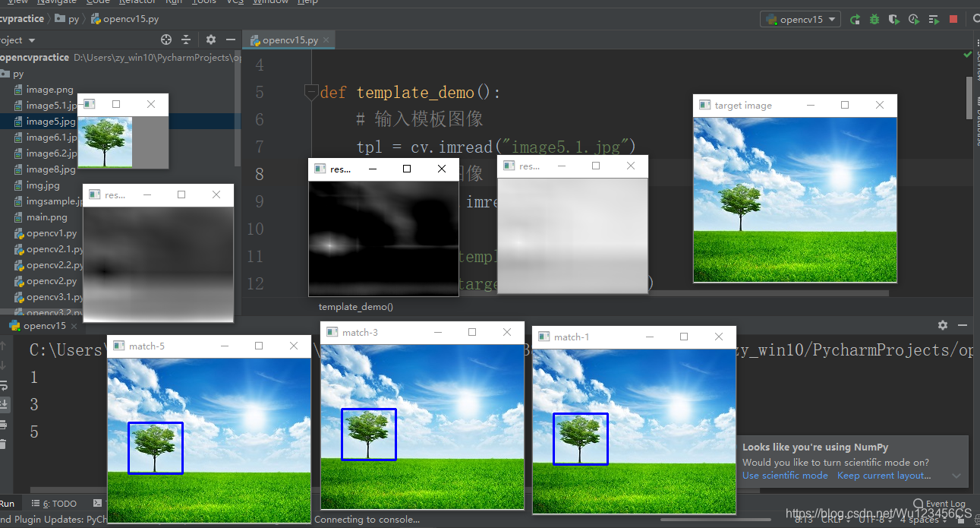Click Keep current layout link
The width and height of the screenshot is (980, 528).
click(884, 476)
